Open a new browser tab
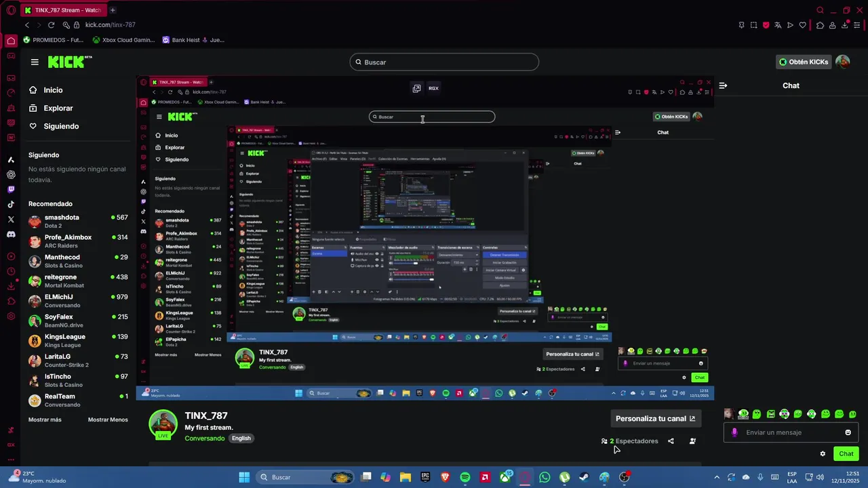 tap(113, 10)
